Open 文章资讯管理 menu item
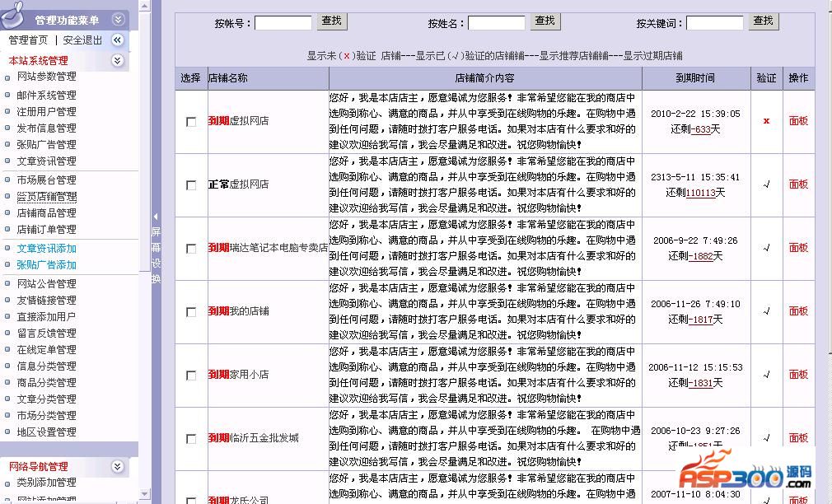The width and height of the screenshot is (832, 504). click(46, 161)
